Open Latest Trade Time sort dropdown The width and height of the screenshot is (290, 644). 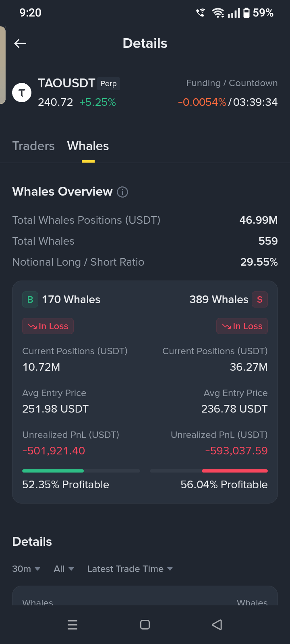[x=130, y=569]
